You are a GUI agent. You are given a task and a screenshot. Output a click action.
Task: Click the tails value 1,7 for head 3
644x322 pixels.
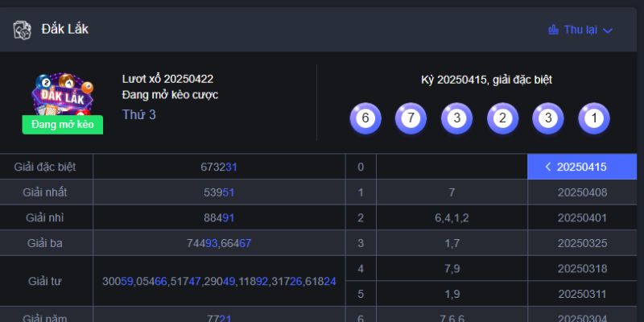[452, 244]
